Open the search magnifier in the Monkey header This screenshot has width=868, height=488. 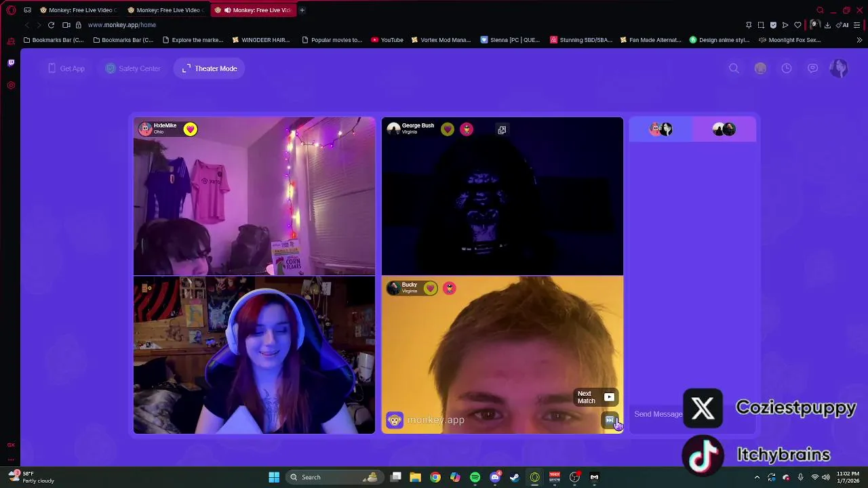tap(734, 68)
